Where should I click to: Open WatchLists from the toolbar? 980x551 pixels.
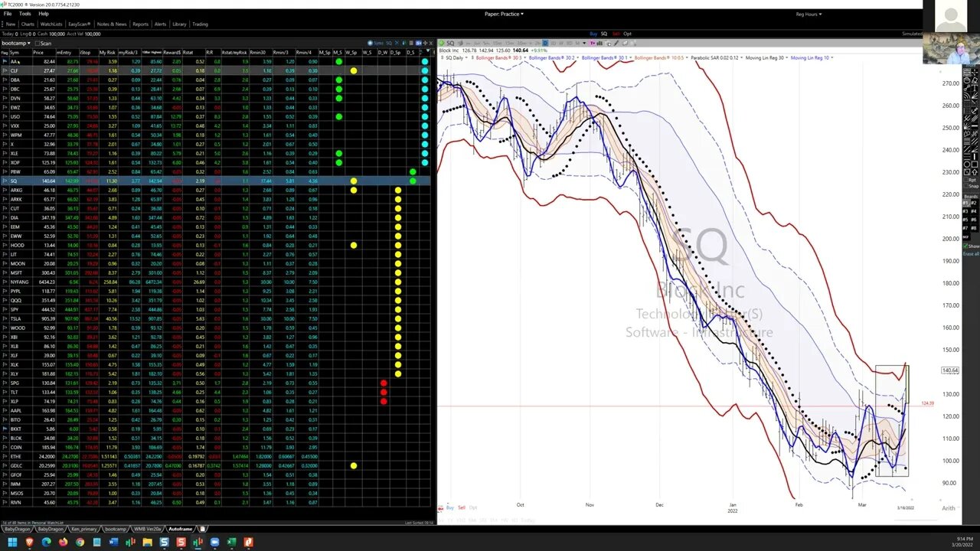click(51, 24)
